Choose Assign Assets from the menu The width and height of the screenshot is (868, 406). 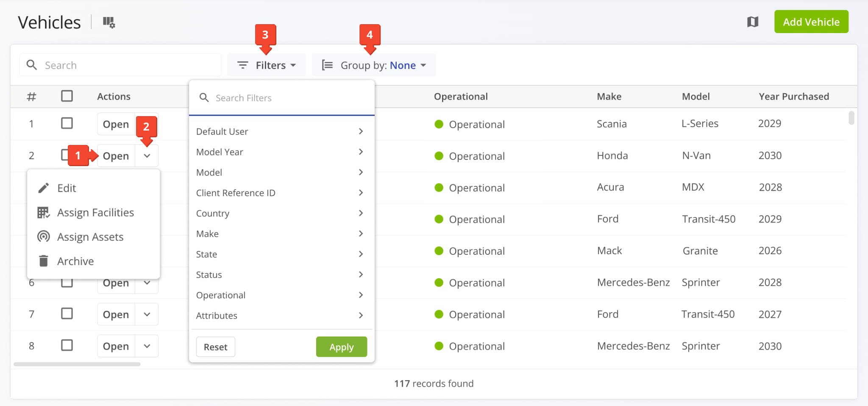(93, 236)
